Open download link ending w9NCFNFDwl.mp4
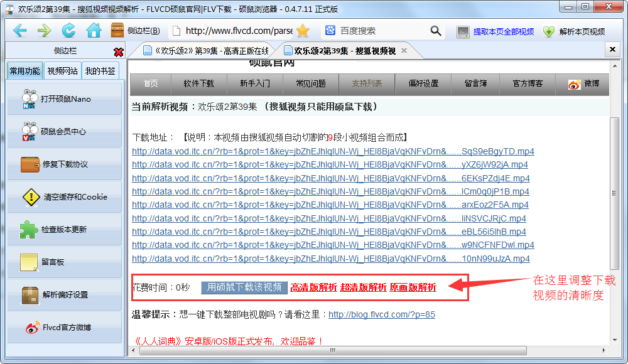628x364 pixels. pos(333,245)
